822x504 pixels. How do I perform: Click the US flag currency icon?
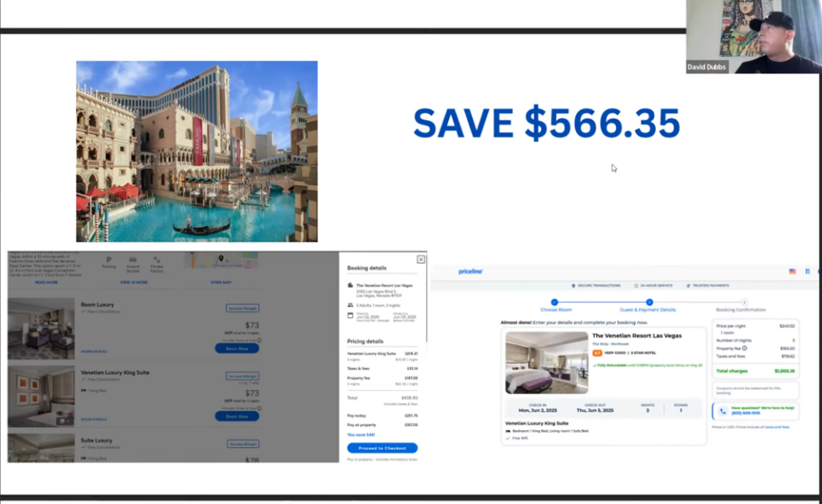point(792,271)
